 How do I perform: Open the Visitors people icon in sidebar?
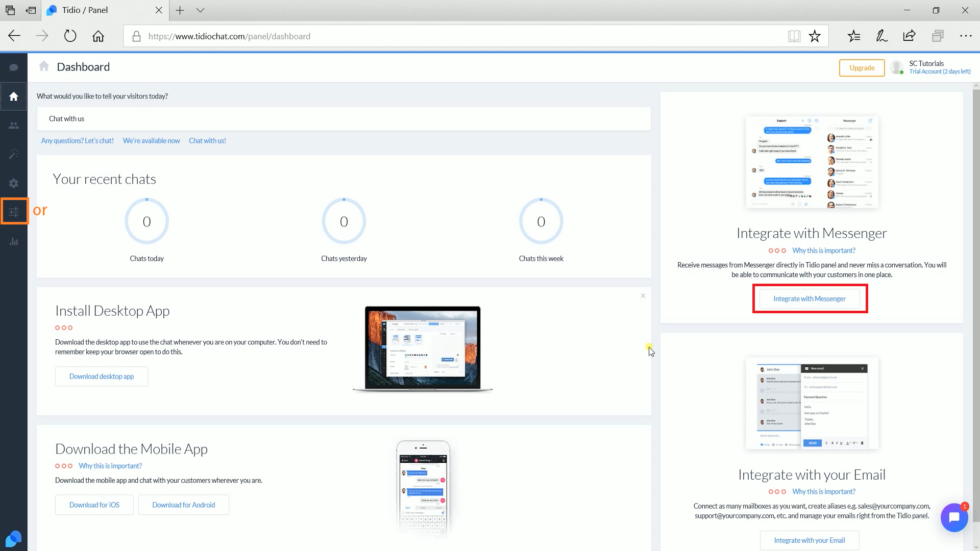[14, 126]
